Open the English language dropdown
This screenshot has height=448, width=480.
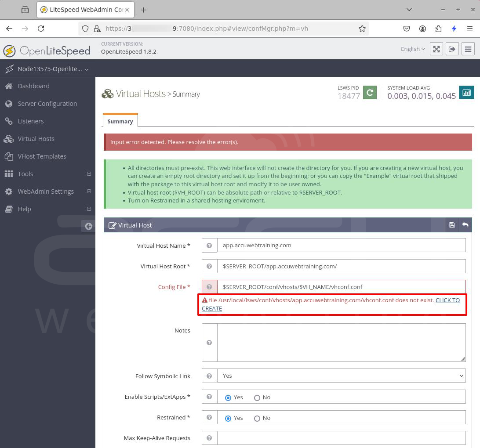click(413, 49)
